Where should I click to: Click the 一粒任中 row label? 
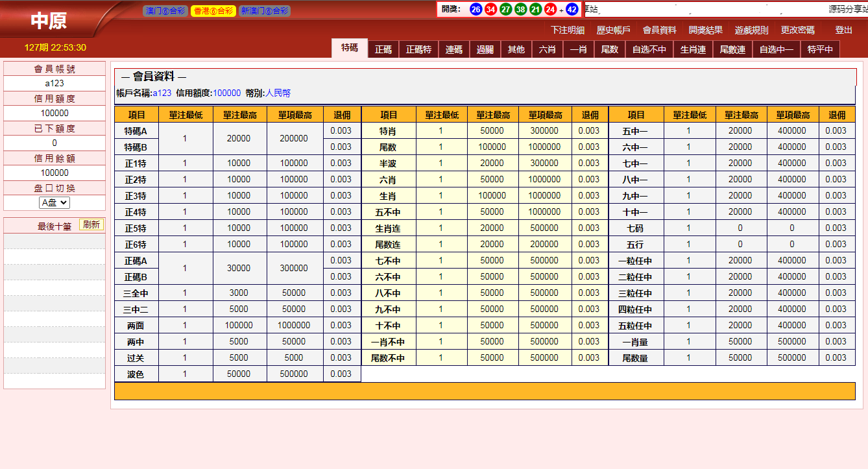636,260
